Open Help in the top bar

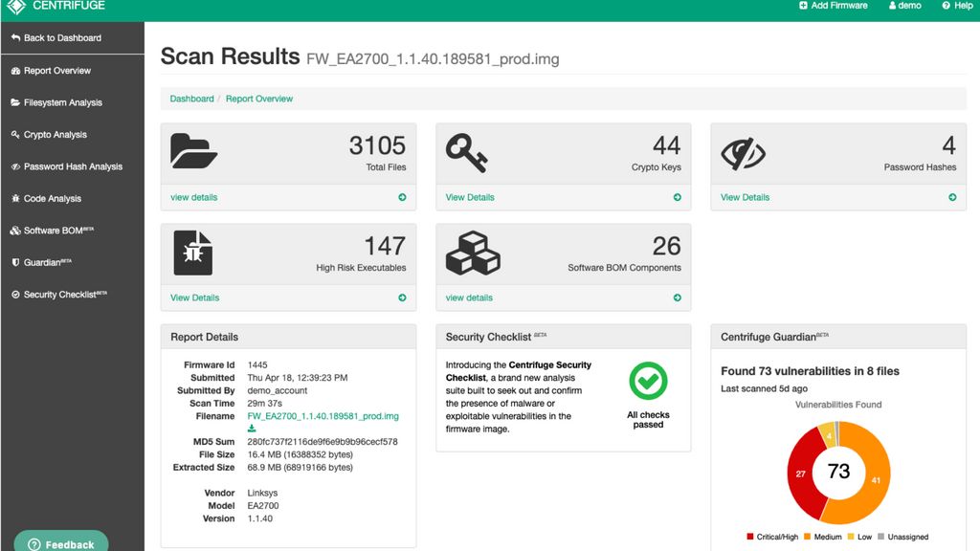957,6
